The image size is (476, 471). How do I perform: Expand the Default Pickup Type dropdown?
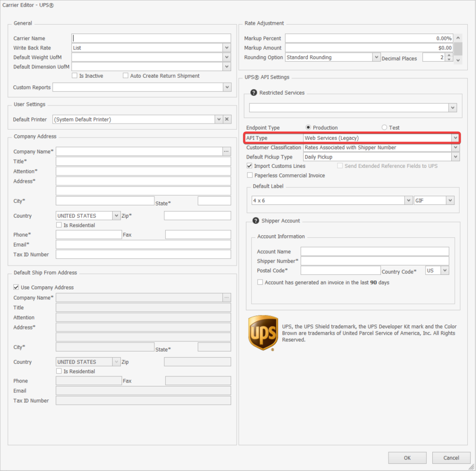tap(455, 157)
